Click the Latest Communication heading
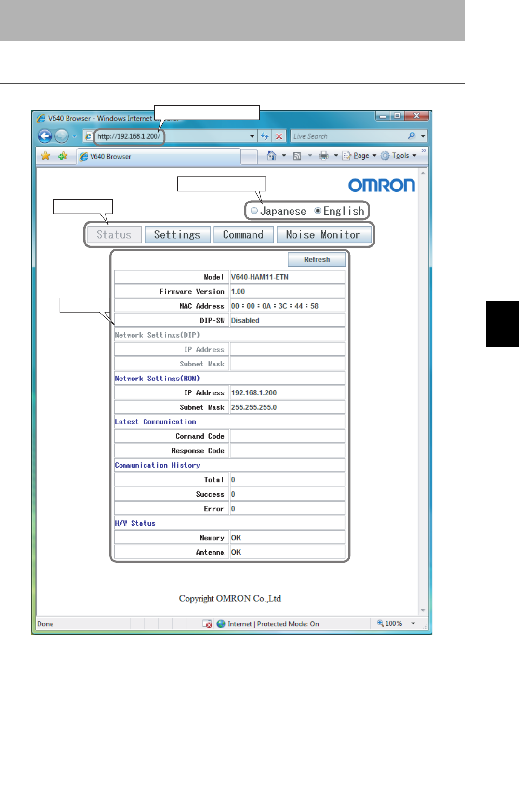The width and height of the screenshot is (519, 812). tap(155, 421)
